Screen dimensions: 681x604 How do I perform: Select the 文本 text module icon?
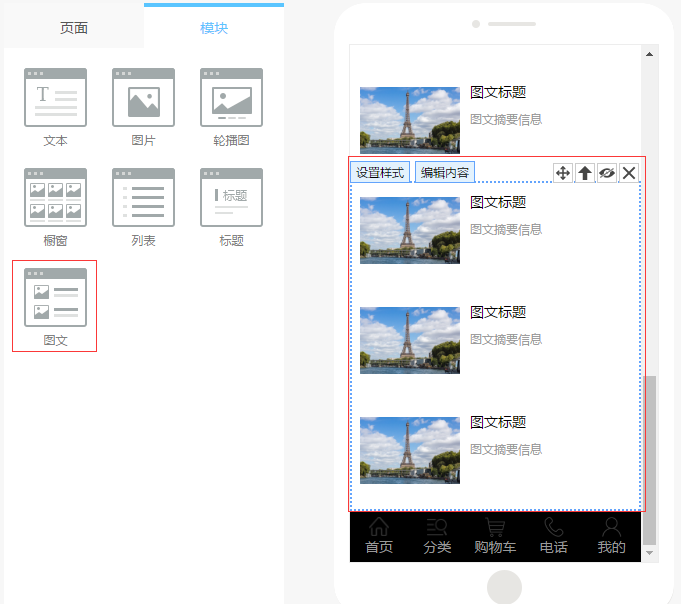pos(55,98)
